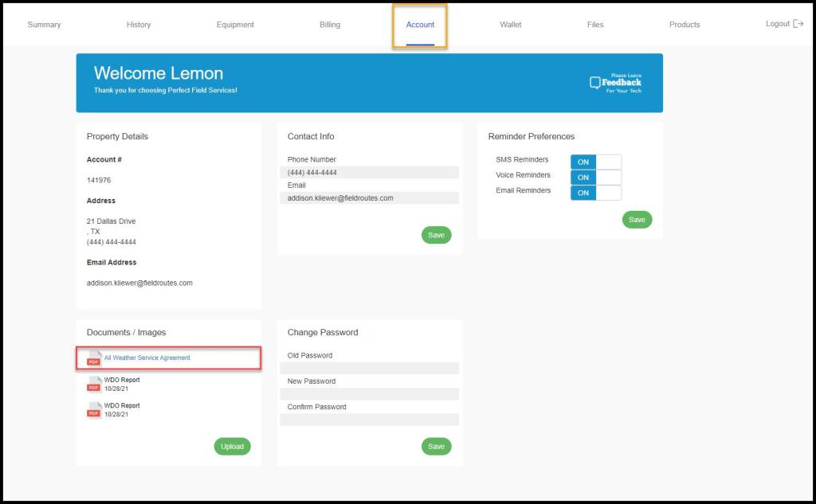Click the Confirm Password field
Viewport: 816px width, 504px height.
[370, 420]
